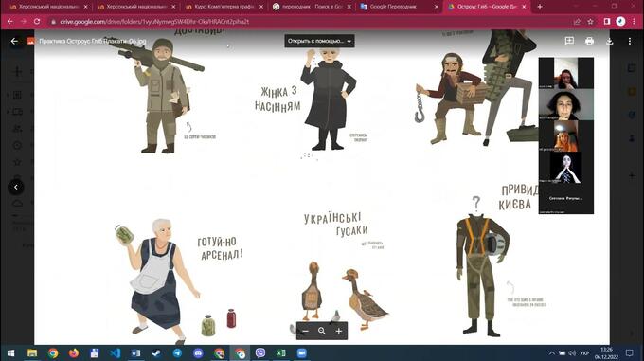This screenshot has width=644, height=361.
Task: Switch to the Курс: Комп'ютерна графіка tab
Action: pyautogui.click(x=224, y=7)
